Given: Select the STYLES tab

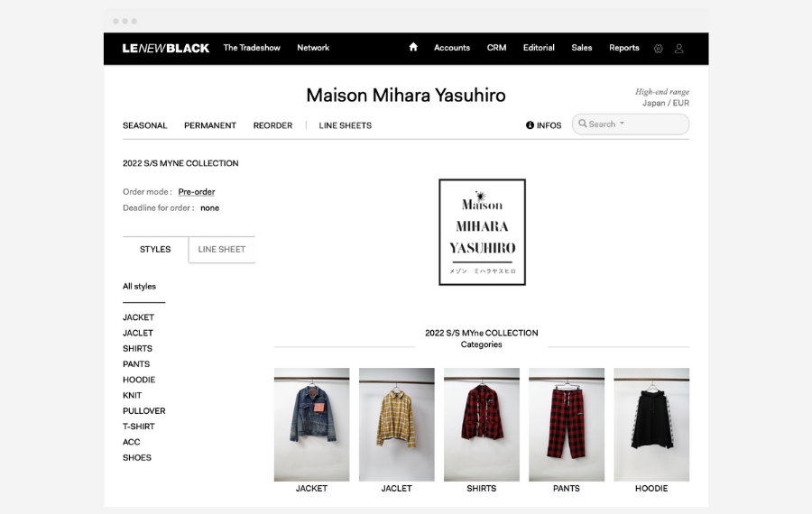Looking at the screenshot, I should pyautogui.click(x=155, y=250).
